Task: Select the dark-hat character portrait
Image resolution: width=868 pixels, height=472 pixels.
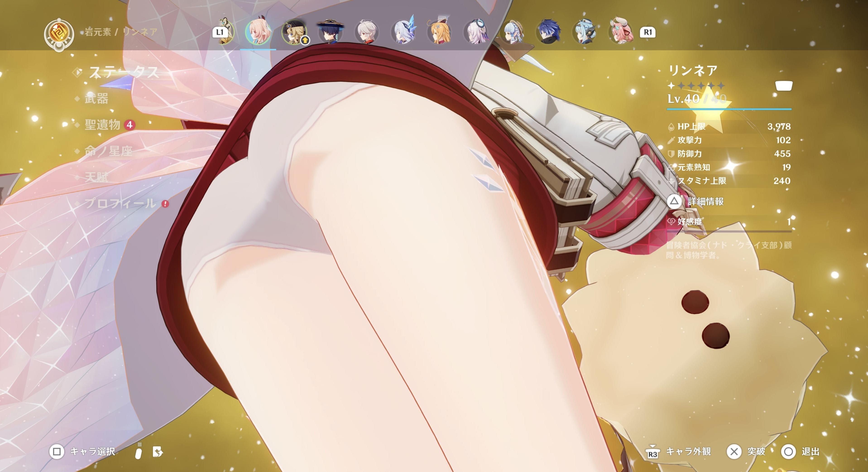Action: tap(330, 32)
